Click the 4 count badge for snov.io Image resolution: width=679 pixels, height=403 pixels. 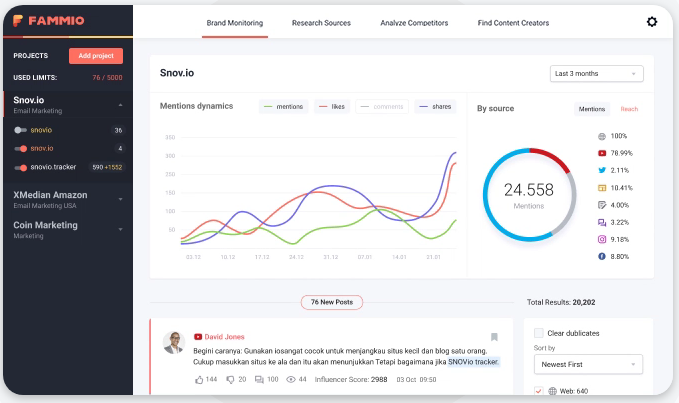(120, 148)
